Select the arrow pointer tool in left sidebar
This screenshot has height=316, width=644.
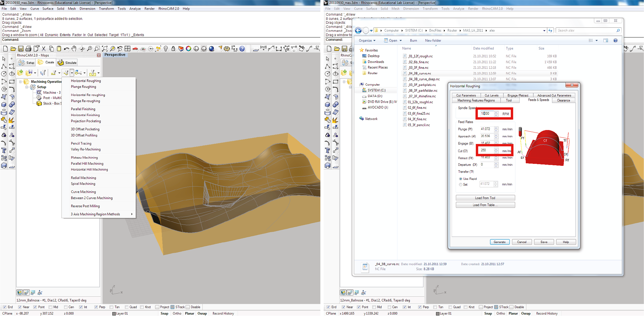click(4, 59)
